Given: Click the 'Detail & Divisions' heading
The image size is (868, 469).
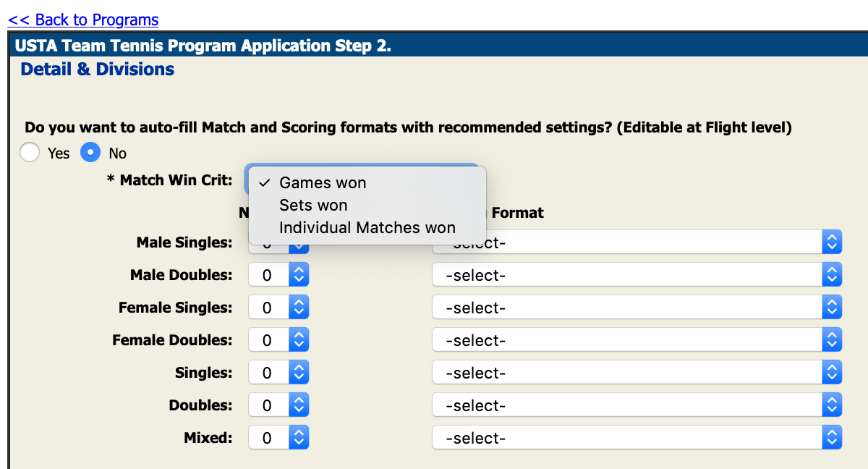Looking at the screenshot, I should 98,69.
